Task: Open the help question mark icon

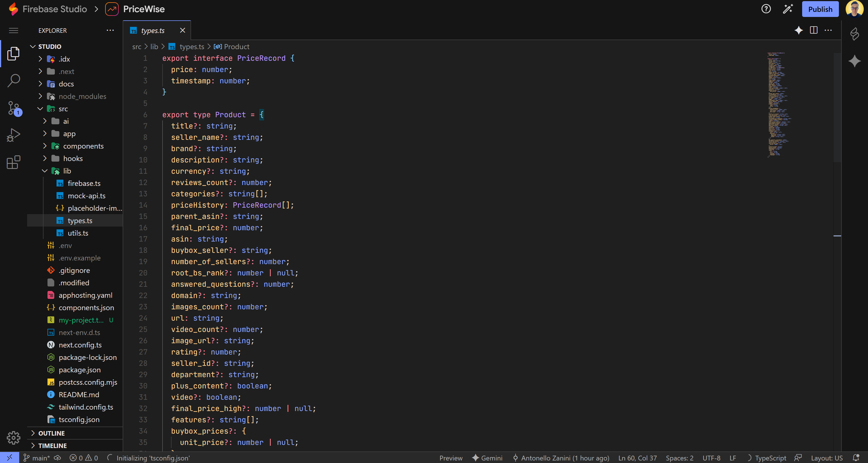Action: 766,9
